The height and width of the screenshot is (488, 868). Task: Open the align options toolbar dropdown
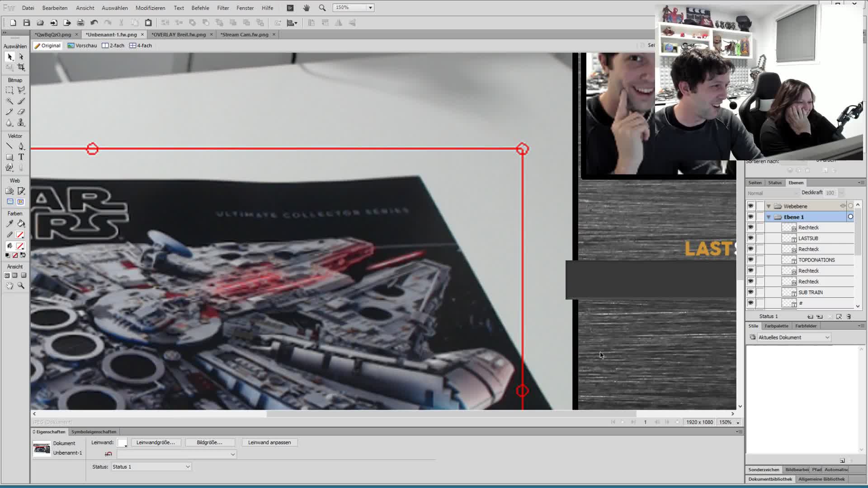coord(292,23)
